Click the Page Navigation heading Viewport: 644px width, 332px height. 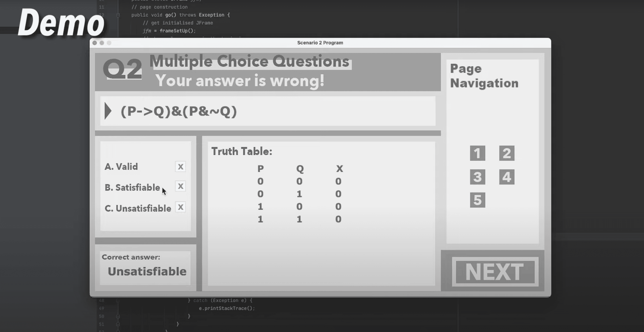tap(484, 76)
